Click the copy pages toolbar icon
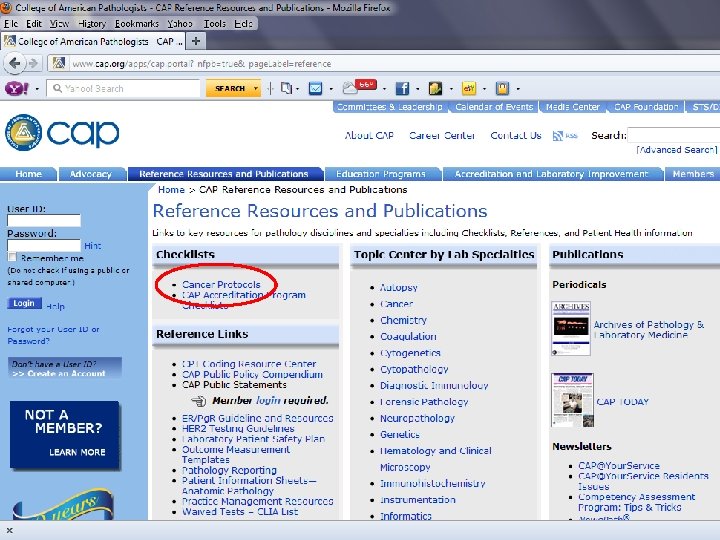The height and width of the screenshot is (540, 720). [x=286, y=88]
